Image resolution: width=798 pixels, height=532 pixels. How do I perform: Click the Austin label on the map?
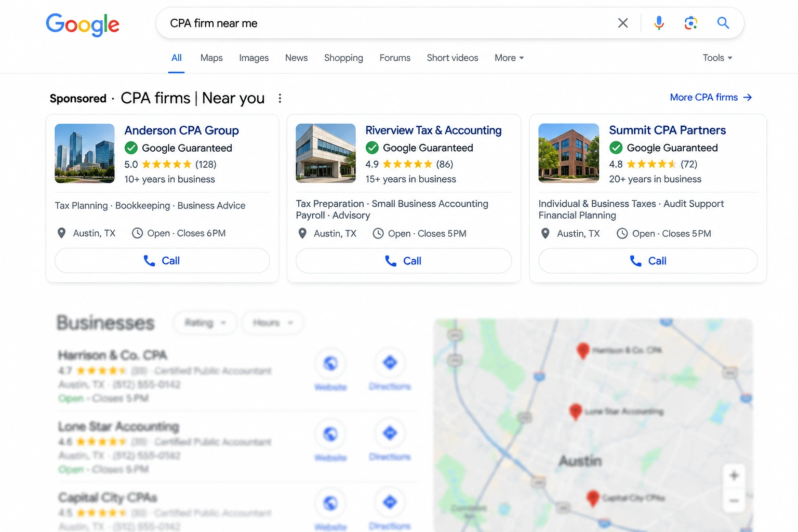[580, 461]
